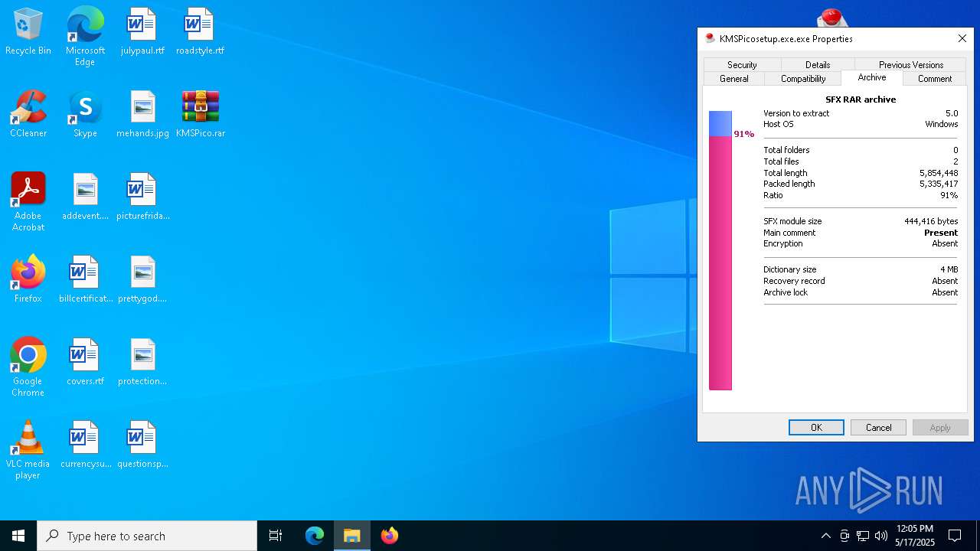Open the Google Chrome desktop shortcut
The image size is (980, 551).
point(28,367)
